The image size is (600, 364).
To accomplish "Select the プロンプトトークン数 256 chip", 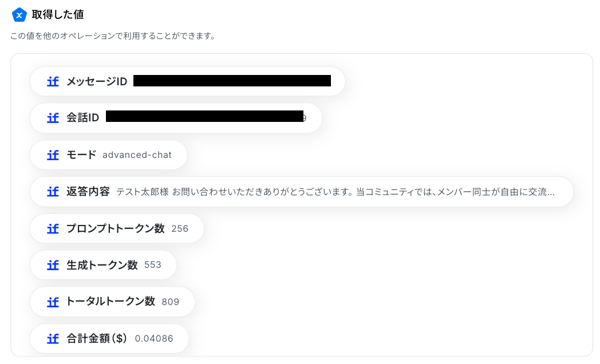I will point(117,229).
